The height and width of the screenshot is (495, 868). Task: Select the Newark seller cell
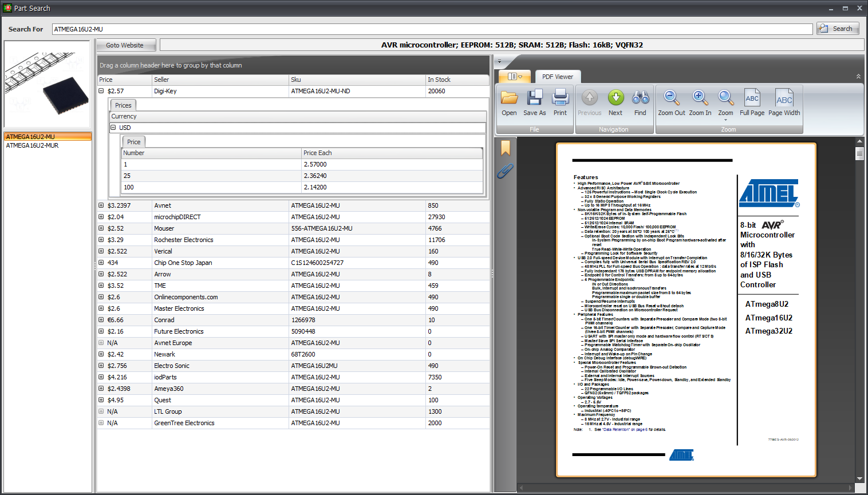click(220, 354)
